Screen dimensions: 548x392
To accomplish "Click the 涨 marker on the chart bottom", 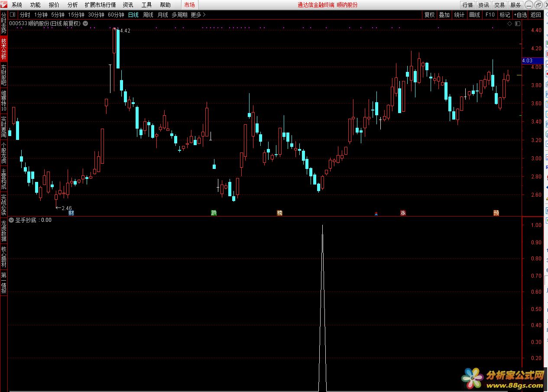I will pyautogui.click(x=403, y=213).
